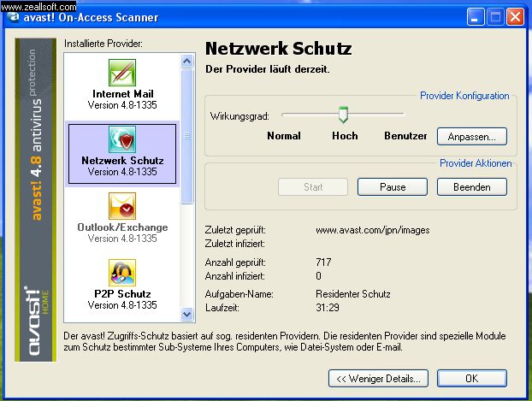The width and height of the screenshot is (532, 401).
Task: Click the www.avast.com/jpn/images value
Action: point(373,230)
